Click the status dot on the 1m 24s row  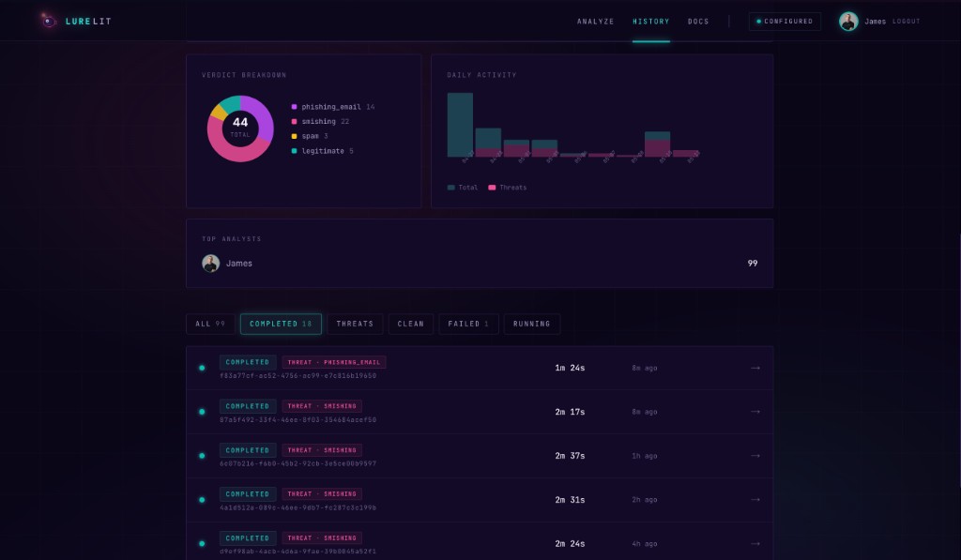[202, 369]
